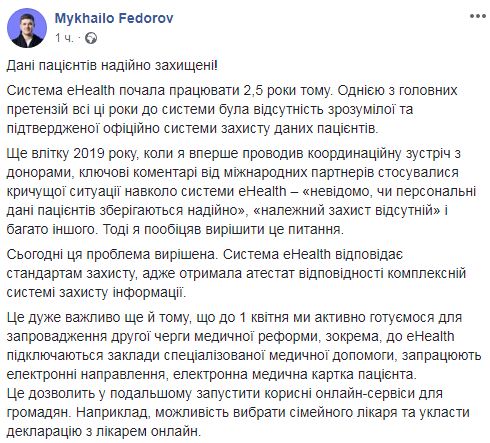Click the paragraph beginning 'Це дуже важливо'
Viewport: 490px width, 443px height.
click(x=244, y=346)
